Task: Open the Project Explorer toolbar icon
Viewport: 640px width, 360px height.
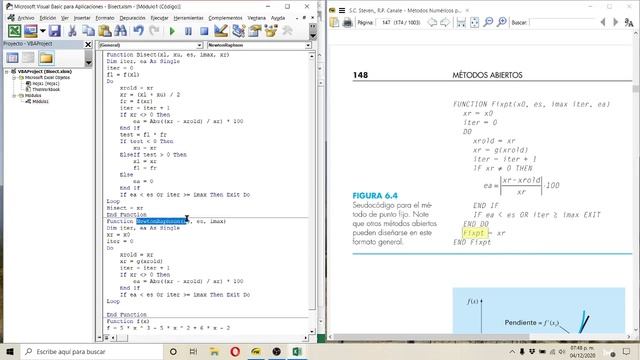Action: point(238,31)
